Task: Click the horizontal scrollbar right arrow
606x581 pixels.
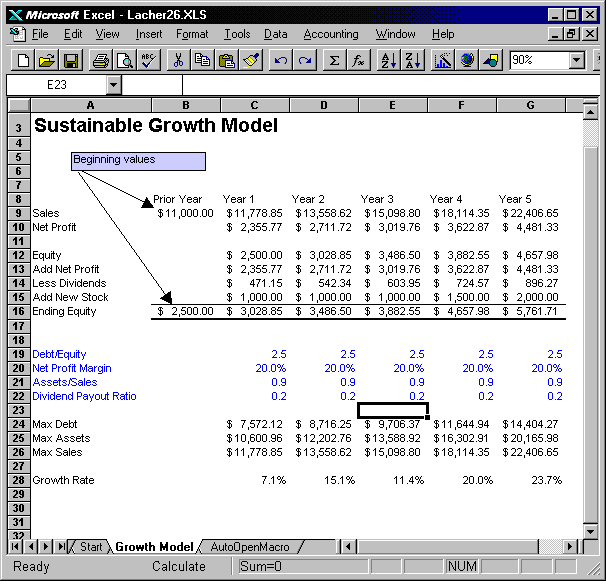Action: tap(570, 547)
